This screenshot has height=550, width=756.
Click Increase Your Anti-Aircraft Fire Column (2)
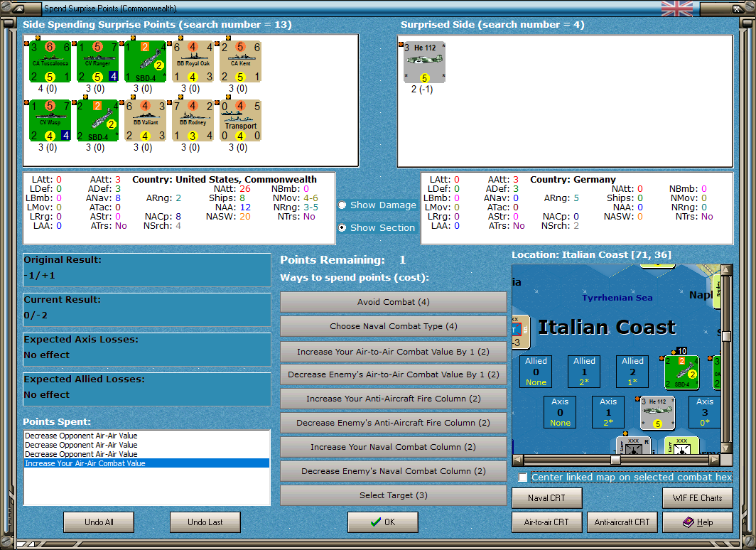pyautogui.click(x=394, y=399)
